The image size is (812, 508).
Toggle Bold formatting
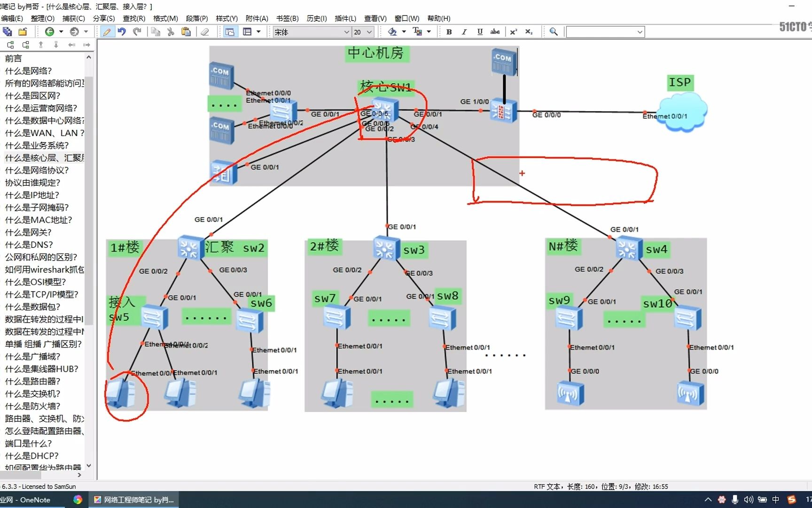point(449,32)
